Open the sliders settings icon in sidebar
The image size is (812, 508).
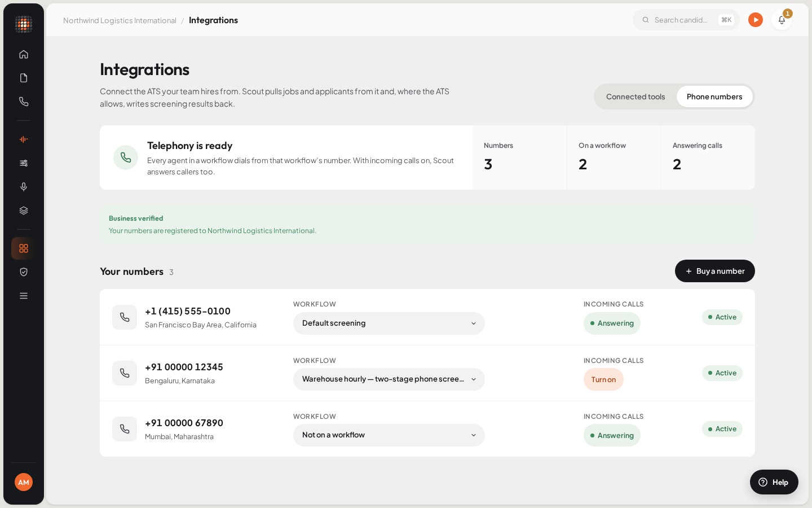[24, 163]
